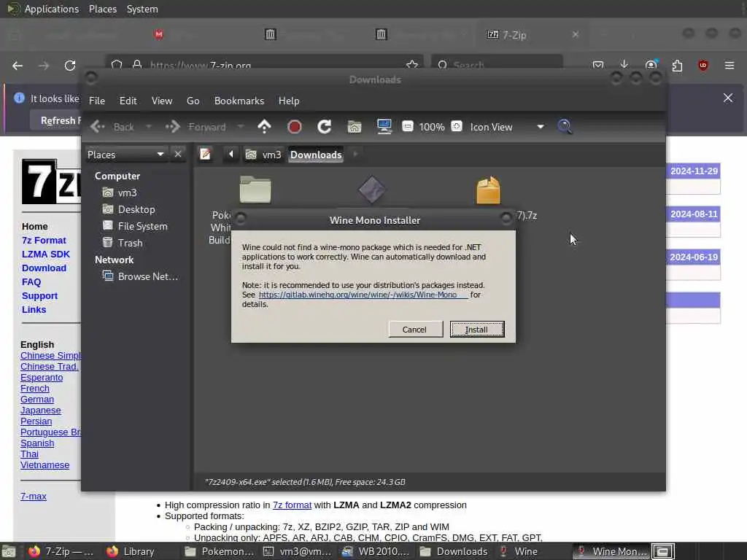Select Downloads in the path bar
Image resolution: width=747 pixels, height=560 pixels.
point(316,155)
